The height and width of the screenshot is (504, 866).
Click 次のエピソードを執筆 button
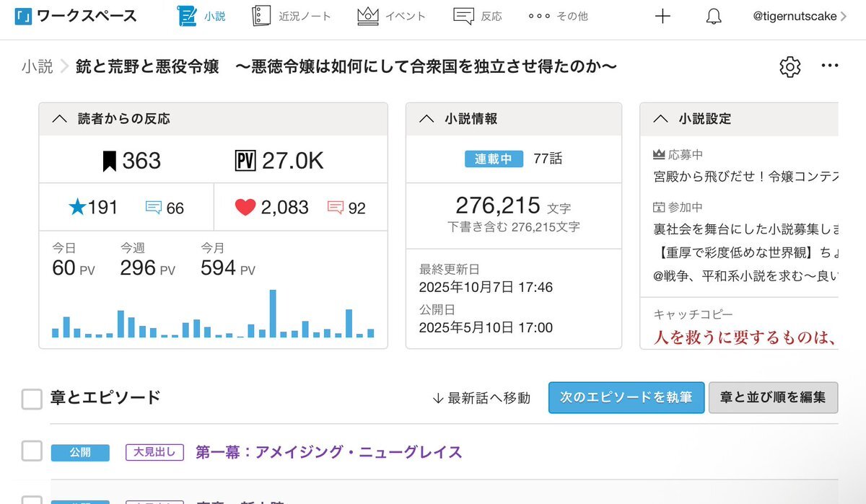[626, 397]
